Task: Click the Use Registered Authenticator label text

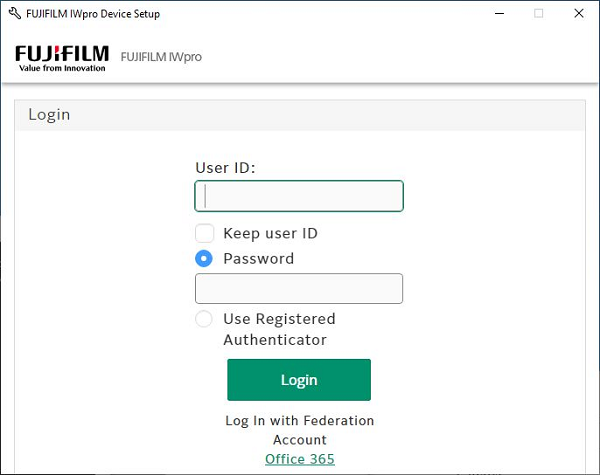Action: coord(279,329)
